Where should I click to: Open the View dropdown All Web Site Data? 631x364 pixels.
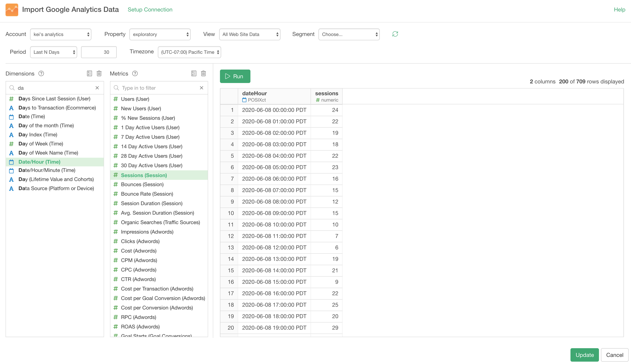(250, 34)
